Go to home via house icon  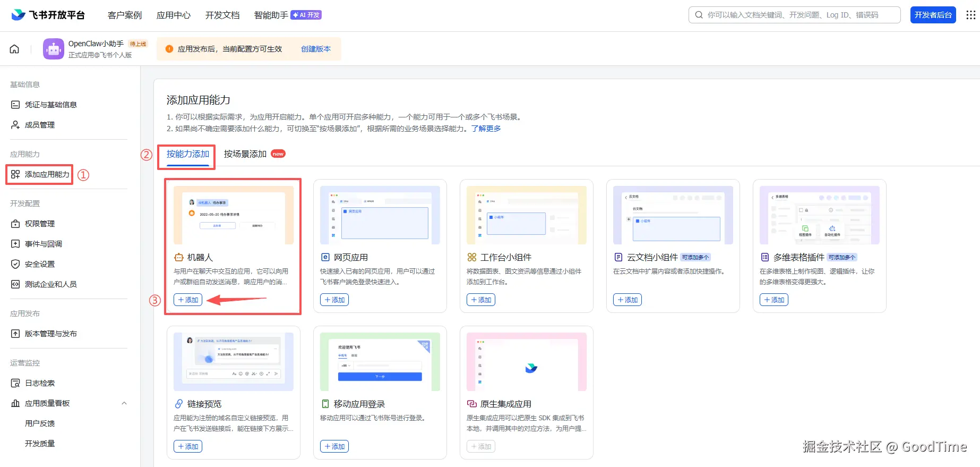point(14,49)
